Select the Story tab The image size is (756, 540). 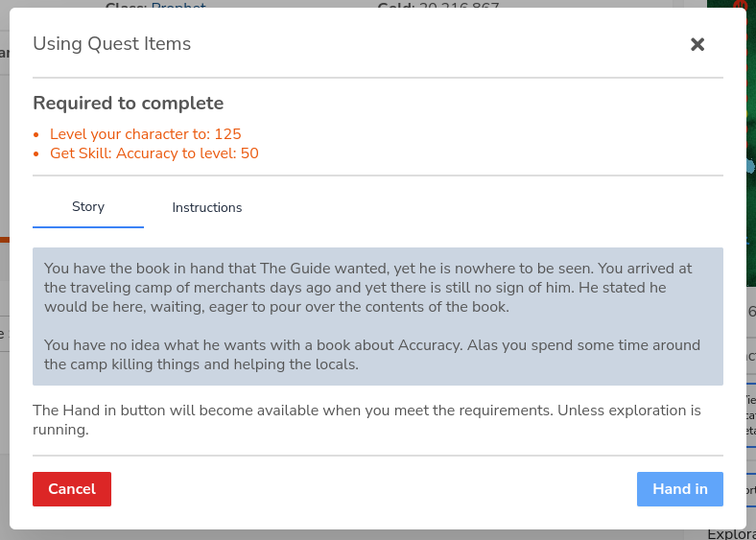click(87, 206)
